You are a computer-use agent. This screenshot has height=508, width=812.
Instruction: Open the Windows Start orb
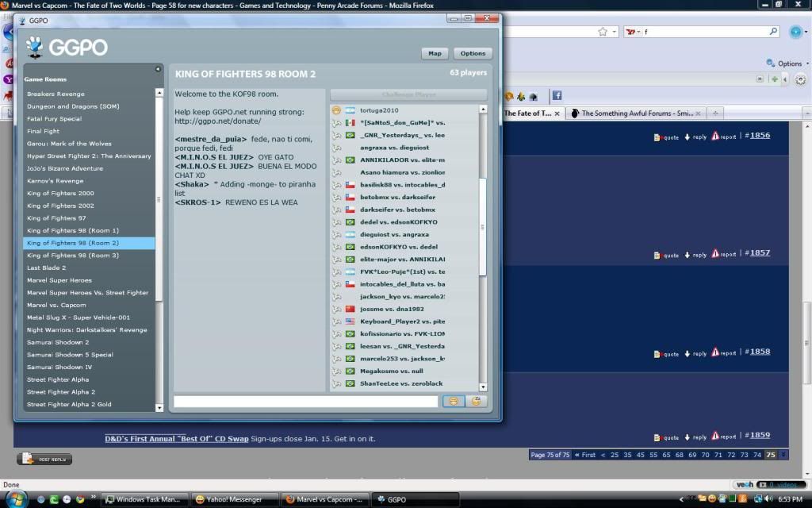[15, 499]
